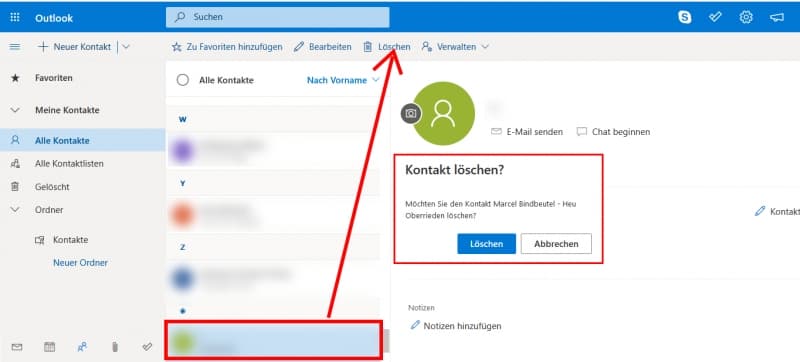Click the green contact avatar picture

point(443,113)
